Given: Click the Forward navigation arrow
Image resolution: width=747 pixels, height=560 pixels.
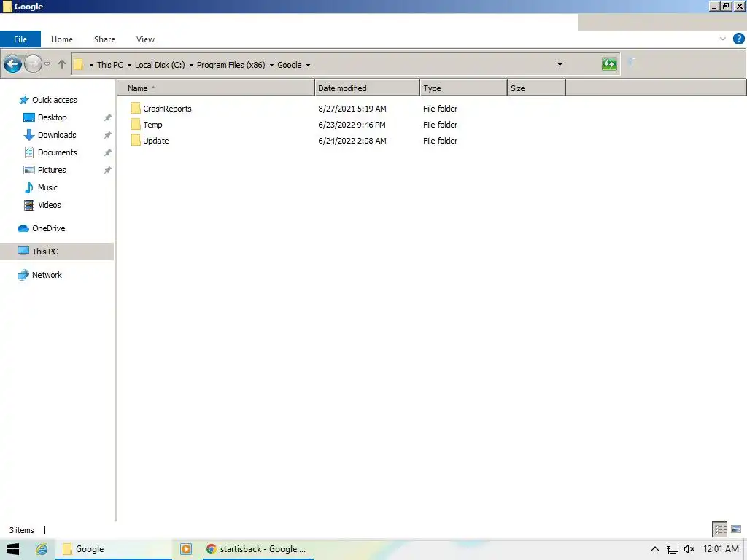Looking at the screenshot, I should point(33,64).
